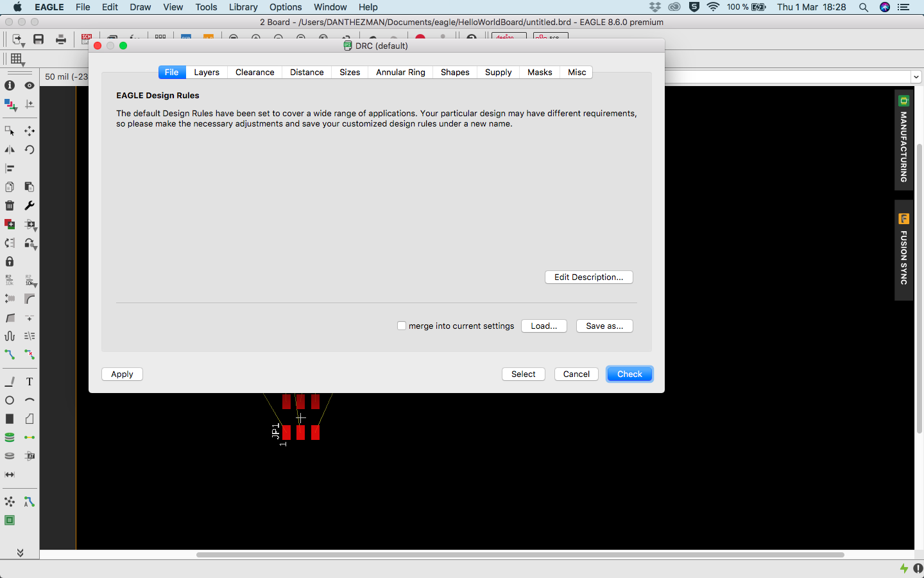Click the Info tool icon
The image size is (924, 578).
point(10,85)
